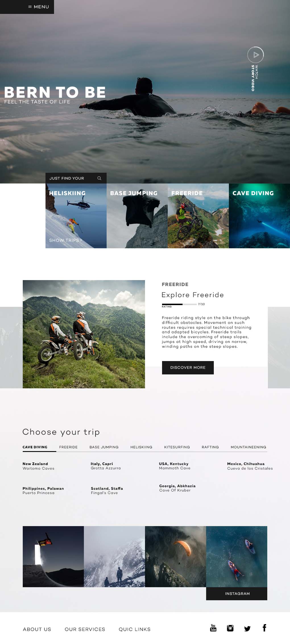The height and width of the screenshot is (644, 290).
Task: Click the Instagram button under photos
Action: 237,594
